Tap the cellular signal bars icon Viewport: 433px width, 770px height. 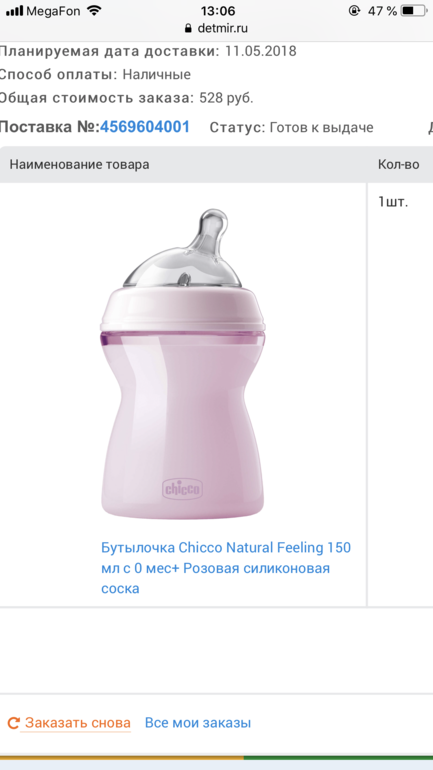coord(14,11)
